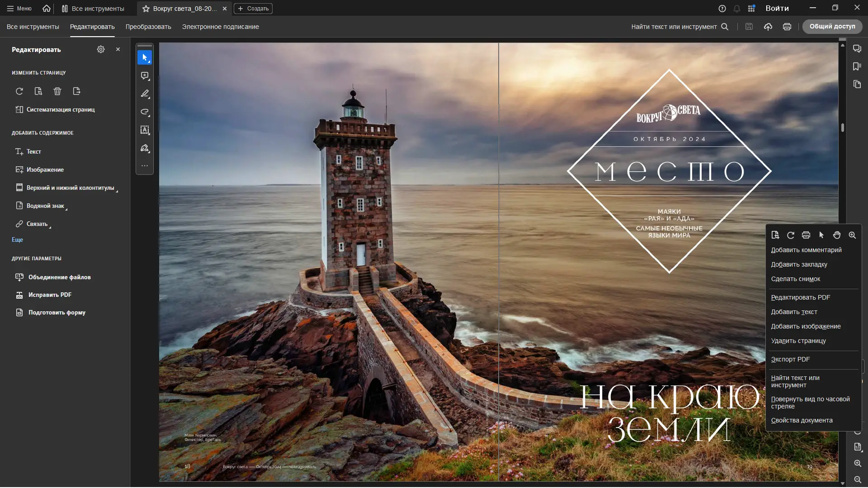
Task: Select the highlighter pen tool
Action: 145,94
